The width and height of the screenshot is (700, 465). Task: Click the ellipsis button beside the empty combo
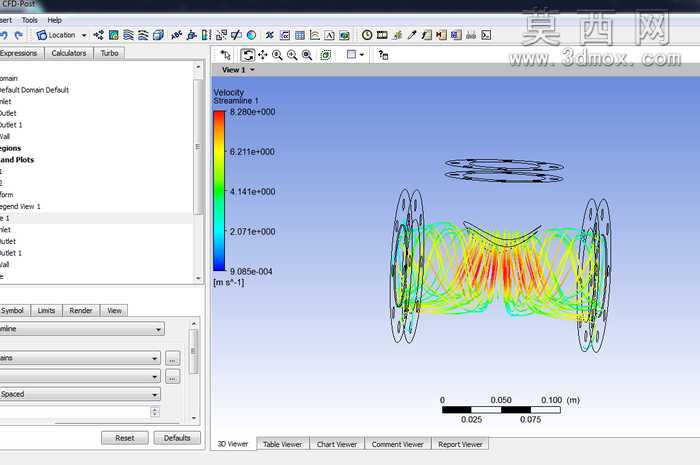point(173,377)
